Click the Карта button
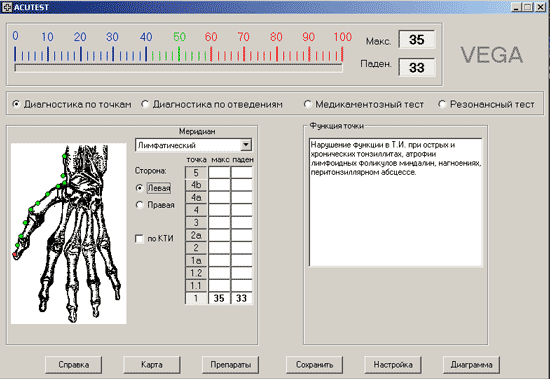The width and height of the screenshot is (550, 379). (x=152, y=365)
